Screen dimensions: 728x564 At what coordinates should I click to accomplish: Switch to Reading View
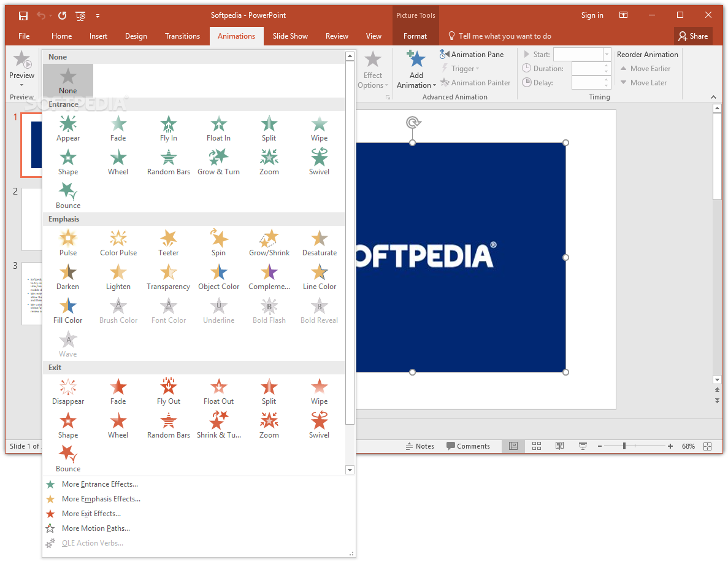559,446
